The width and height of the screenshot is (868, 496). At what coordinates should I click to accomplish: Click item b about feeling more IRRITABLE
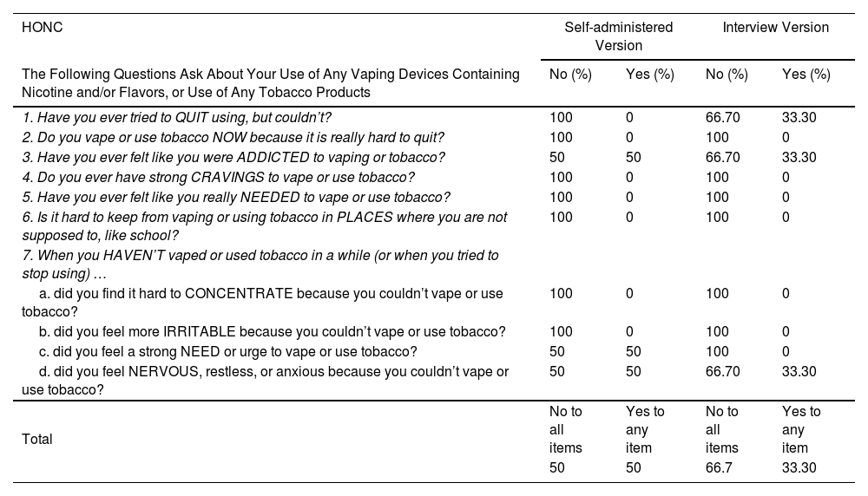click(x=272, y=331)
